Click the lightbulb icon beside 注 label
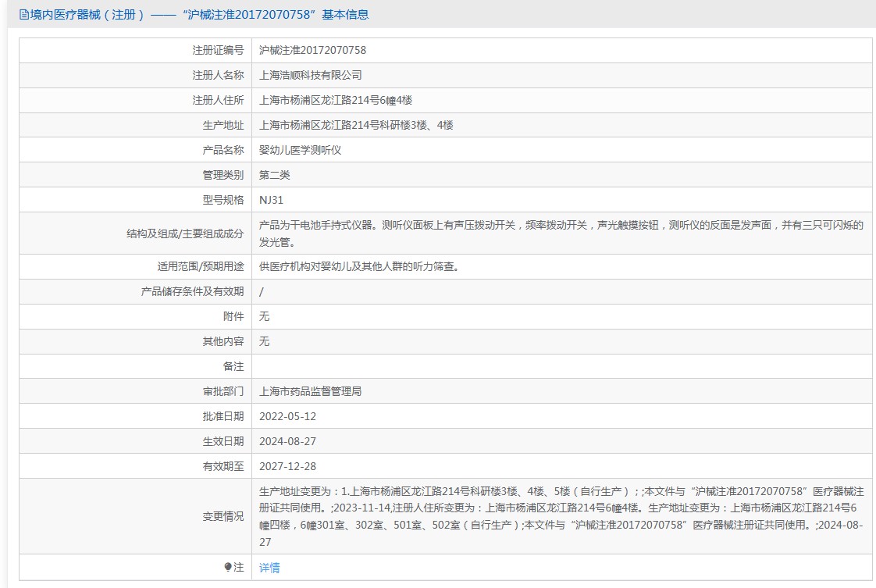This screenshot has width=876, height=588. pos(228,568)
